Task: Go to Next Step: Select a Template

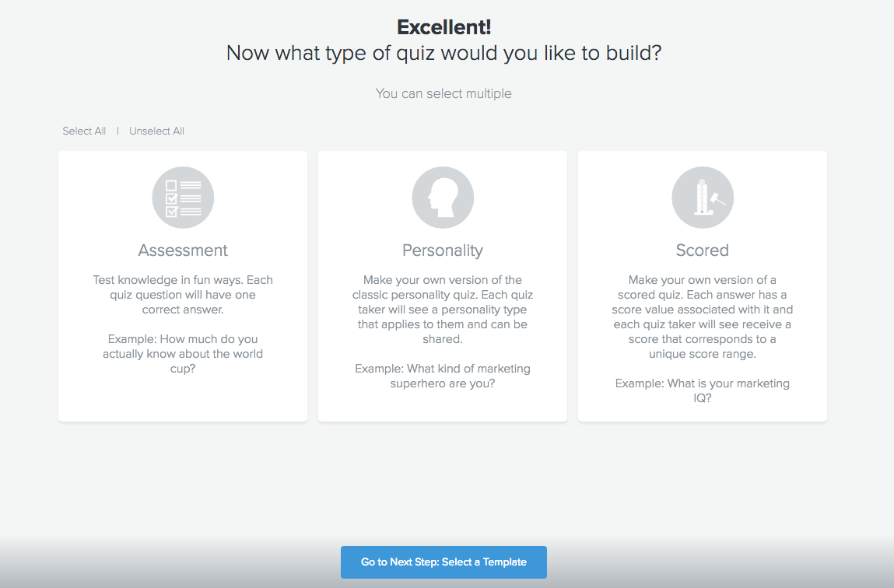Action: click(x=443, y=562)
